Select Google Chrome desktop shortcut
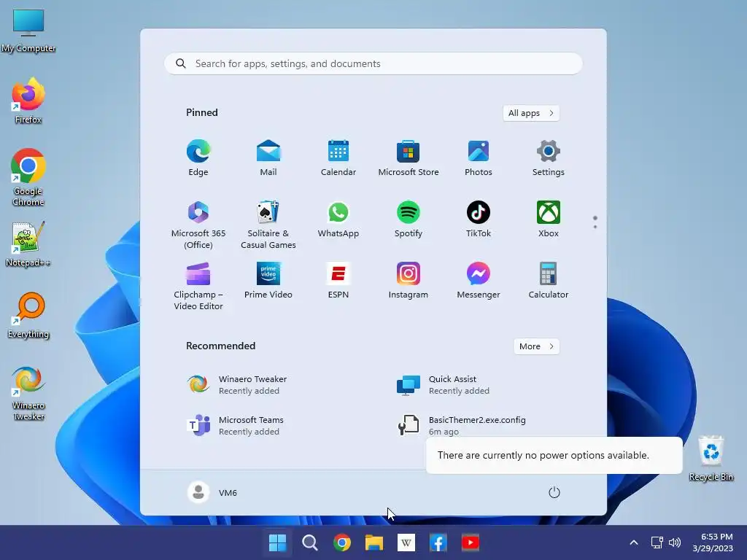This screenshot has width=747, height=560. [28, 177]
